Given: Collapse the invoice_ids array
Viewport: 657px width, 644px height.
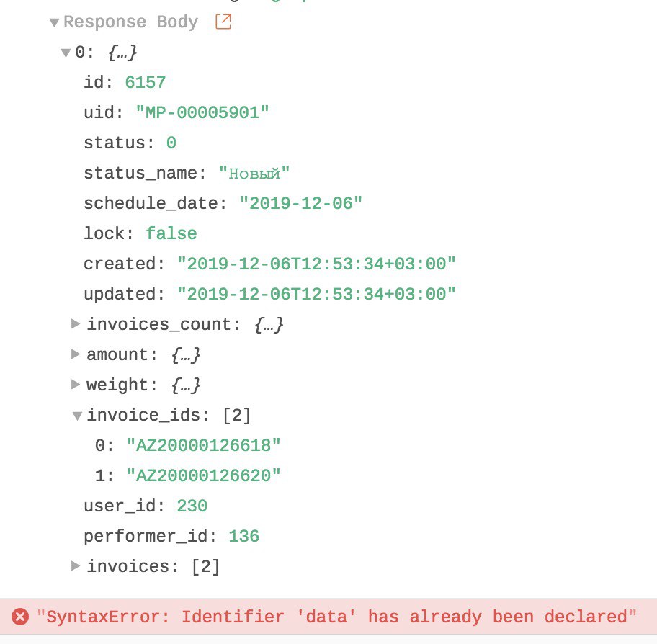Looking at the screenshot, I should pos(76,415).
